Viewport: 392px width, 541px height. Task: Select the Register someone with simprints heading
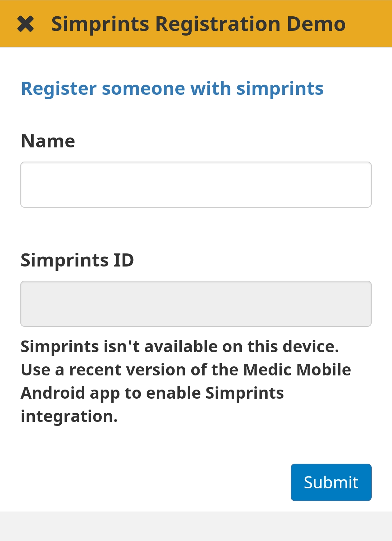coord(172,88)
